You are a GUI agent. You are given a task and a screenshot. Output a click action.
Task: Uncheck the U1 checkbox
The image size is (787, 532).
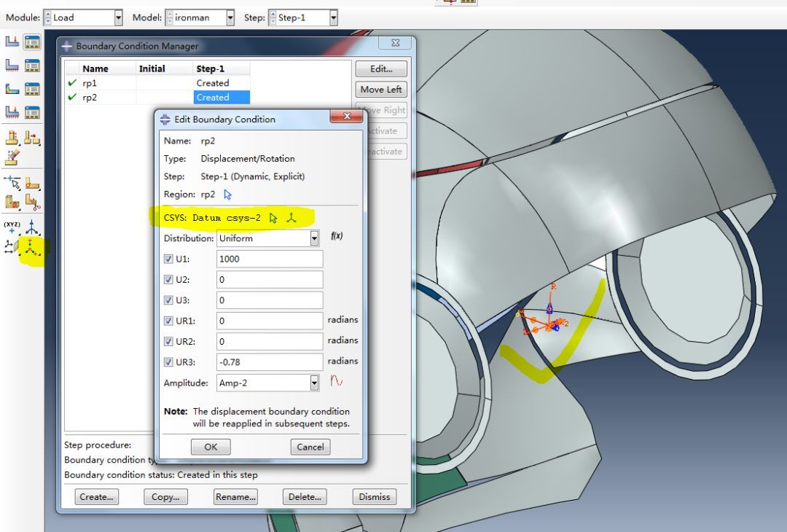[168, 259]
